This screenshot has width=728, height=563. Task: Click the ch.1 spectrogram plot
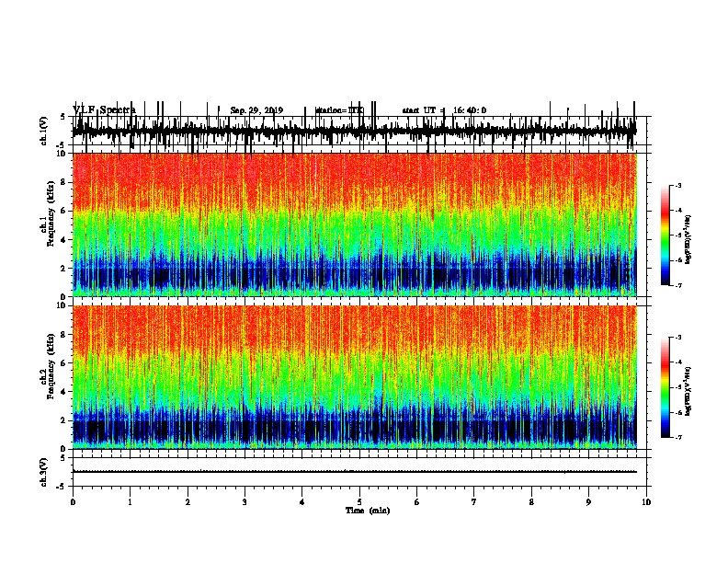354,224
